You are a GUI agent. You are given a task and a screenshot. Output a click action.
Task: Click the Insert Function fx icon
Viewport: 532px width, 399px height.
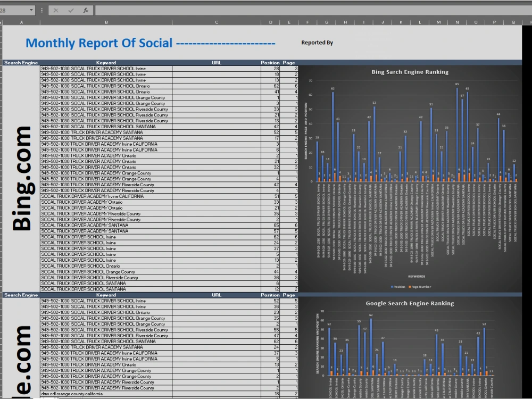click(x=86, y=11)
